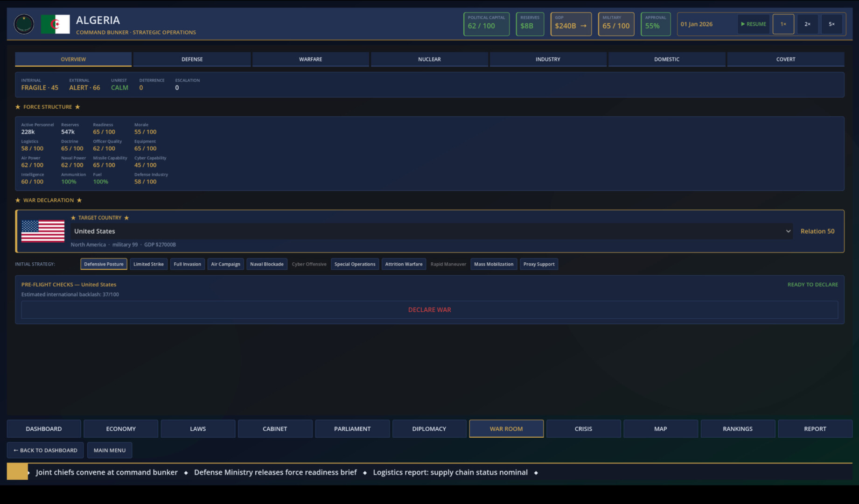Click the Relation 50 label
This screenshot has width=859, height=504.
click(x=817, y=231)
